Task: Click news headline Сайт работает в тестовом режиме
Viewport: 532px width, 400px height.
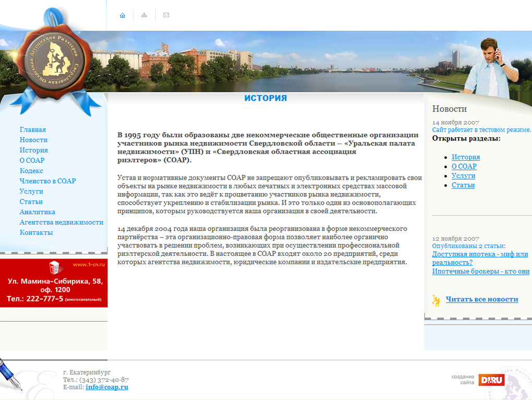Action: [x=481, y=130]
